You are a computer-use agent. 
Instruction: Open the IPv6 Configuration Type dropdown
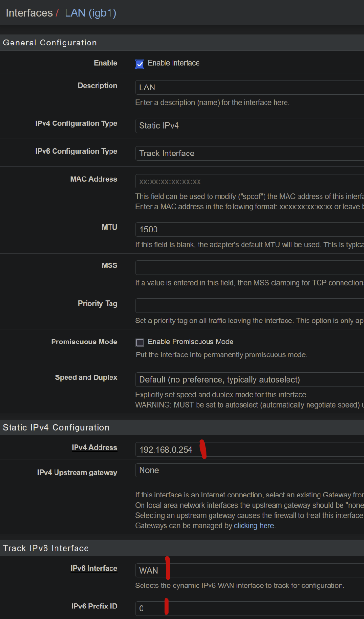click(250, 154)
